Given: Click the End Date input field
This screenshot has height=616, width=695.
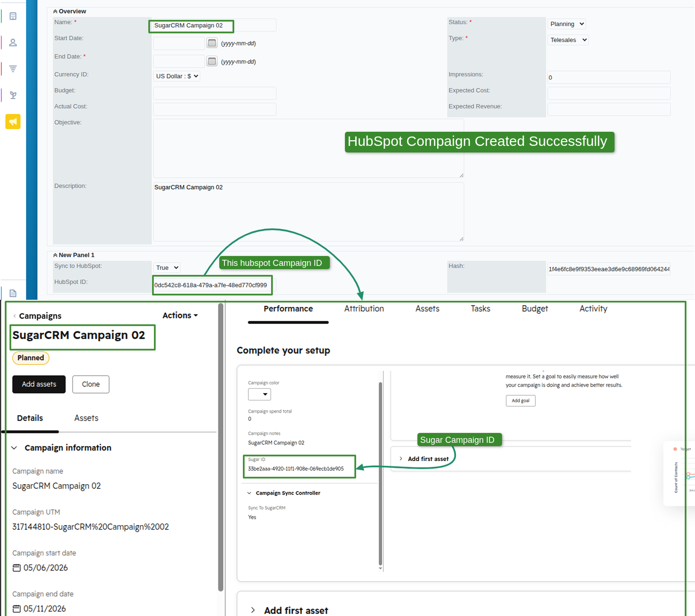Looking at the screenshot, I should click(179, 62).
